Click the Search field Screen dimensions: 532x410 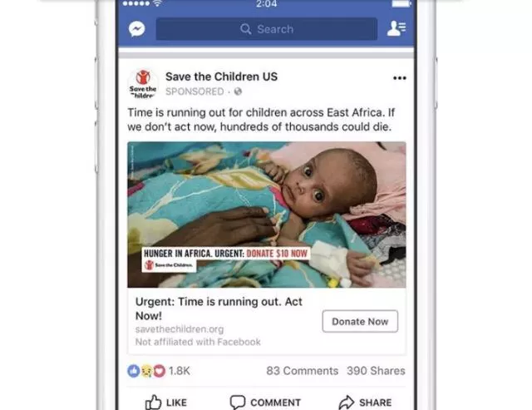pos(267,29)
